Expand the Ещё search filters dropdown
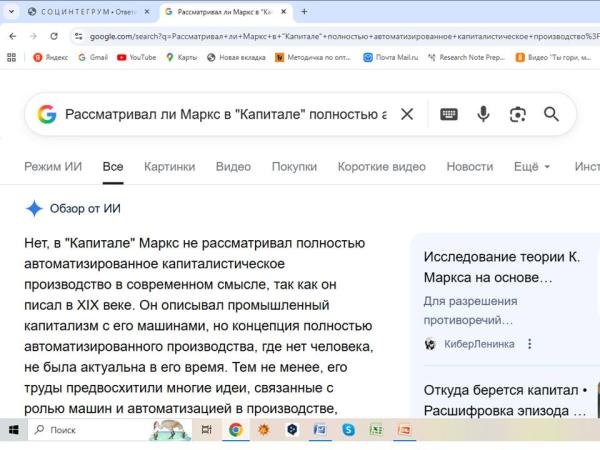 click(x=532, y=166)
